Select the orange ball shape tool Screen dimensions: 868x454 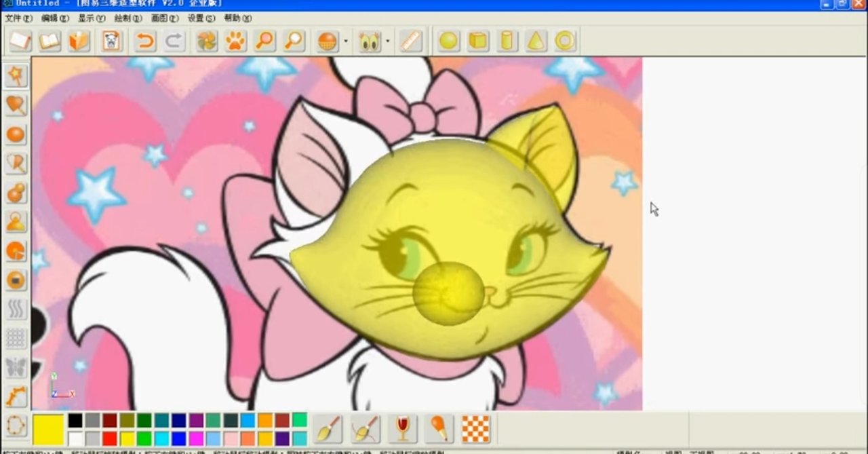click(16, 134)
